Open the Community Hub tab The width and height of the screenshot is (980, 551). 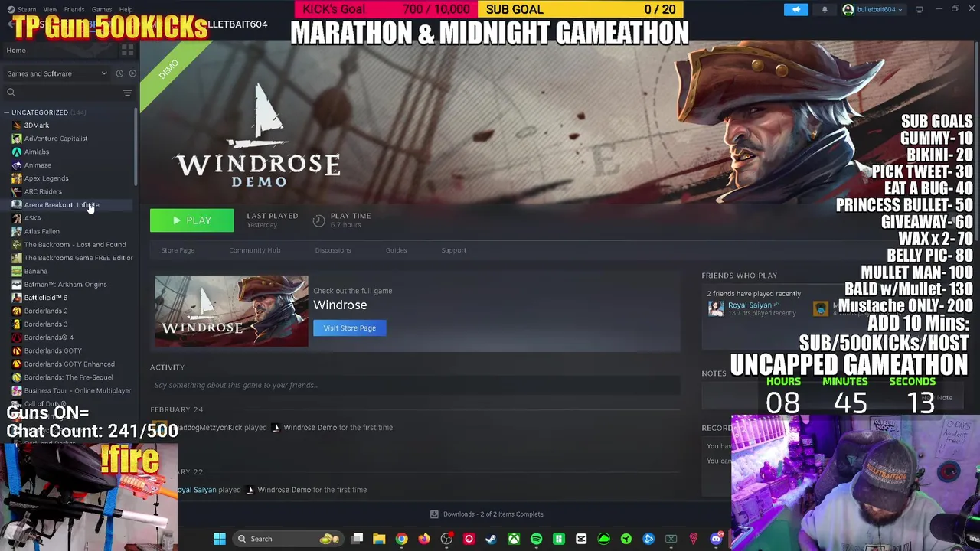point(254,250)
